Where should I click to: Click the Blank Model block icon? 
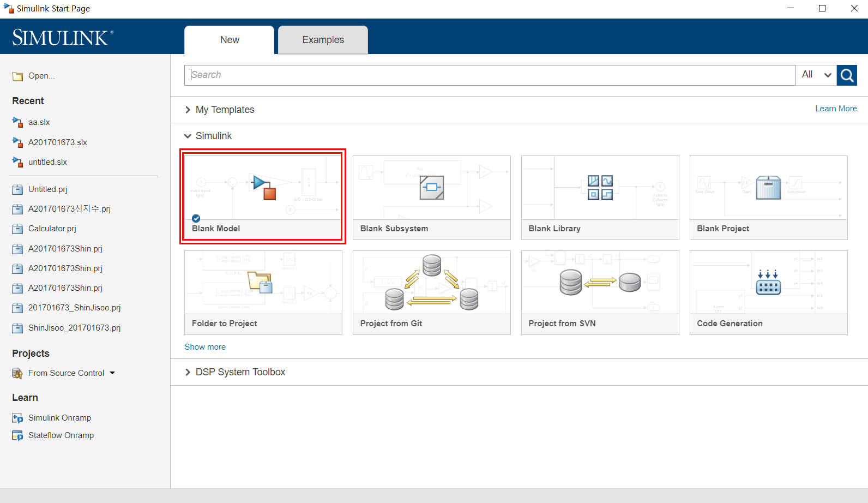264,187
